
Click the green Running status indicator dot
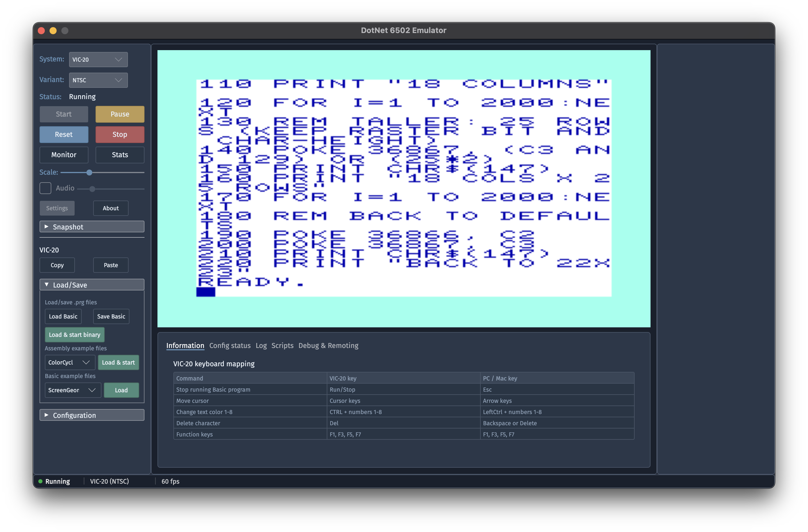(x=40, y=481)
